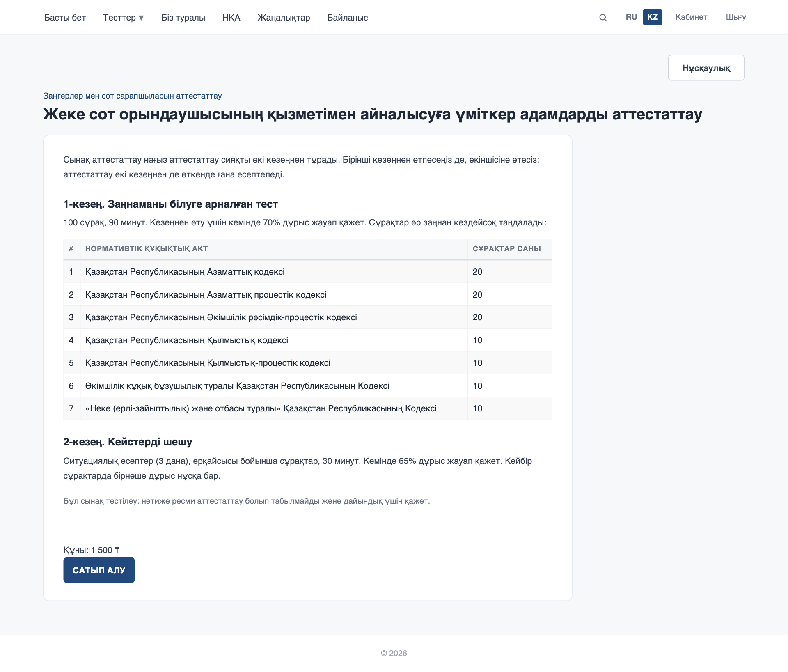Open the Байланыс page
Screen dimensions: 788x672
coord(347,18)
